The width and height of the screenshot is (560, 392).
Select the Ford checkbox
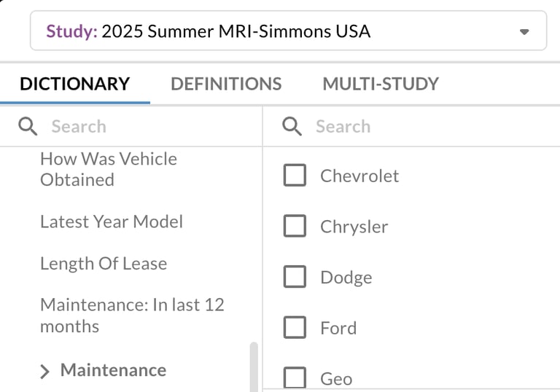pos(295,328)
